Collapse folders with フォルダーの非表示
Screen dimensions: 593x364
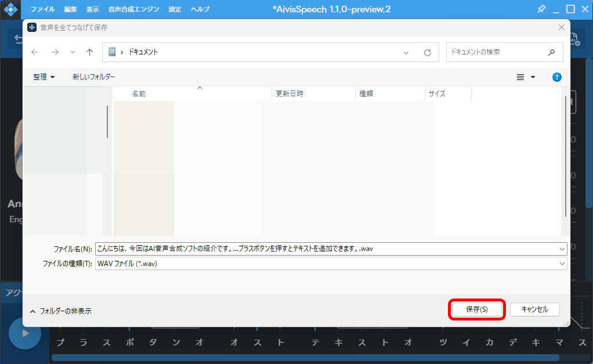tap(60, 311)
